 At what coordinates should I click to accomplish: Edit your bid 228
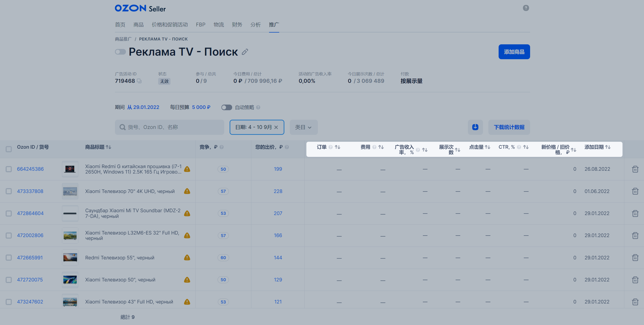278,191
